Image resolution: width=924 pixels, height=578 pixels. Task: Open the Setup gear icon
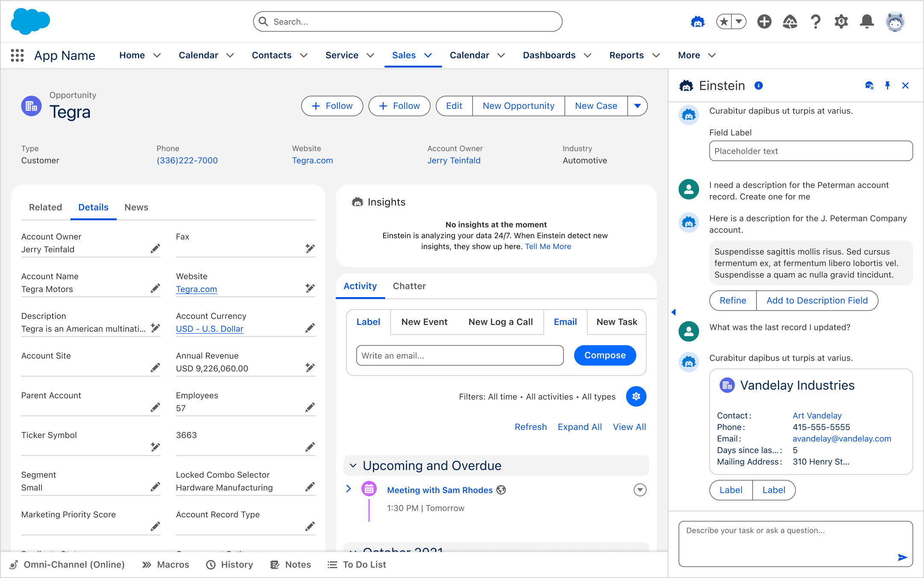841,21
